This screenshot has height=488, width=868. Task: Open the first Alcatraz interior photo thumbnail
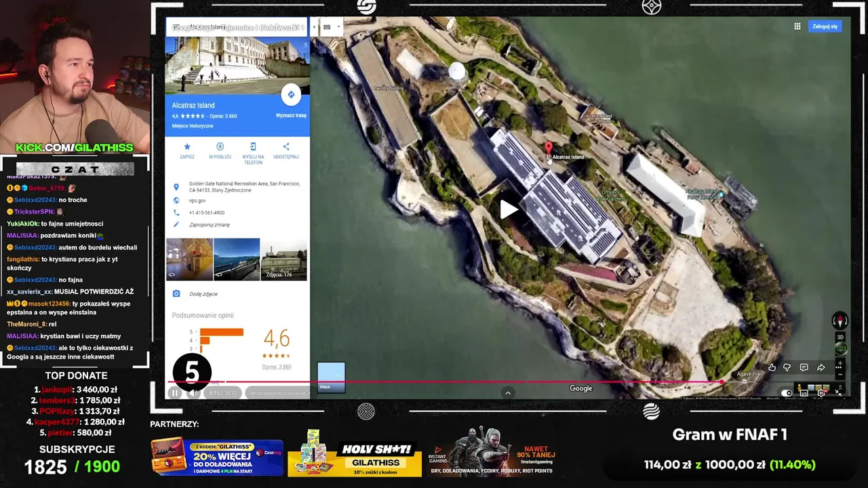189,259
